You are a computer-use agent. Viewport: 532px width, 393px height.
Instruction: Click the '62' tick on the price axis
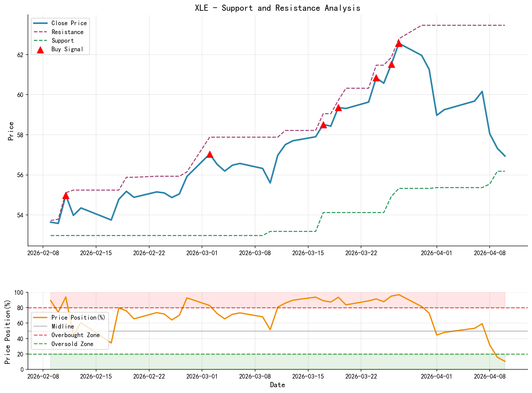tap(20, 55)
